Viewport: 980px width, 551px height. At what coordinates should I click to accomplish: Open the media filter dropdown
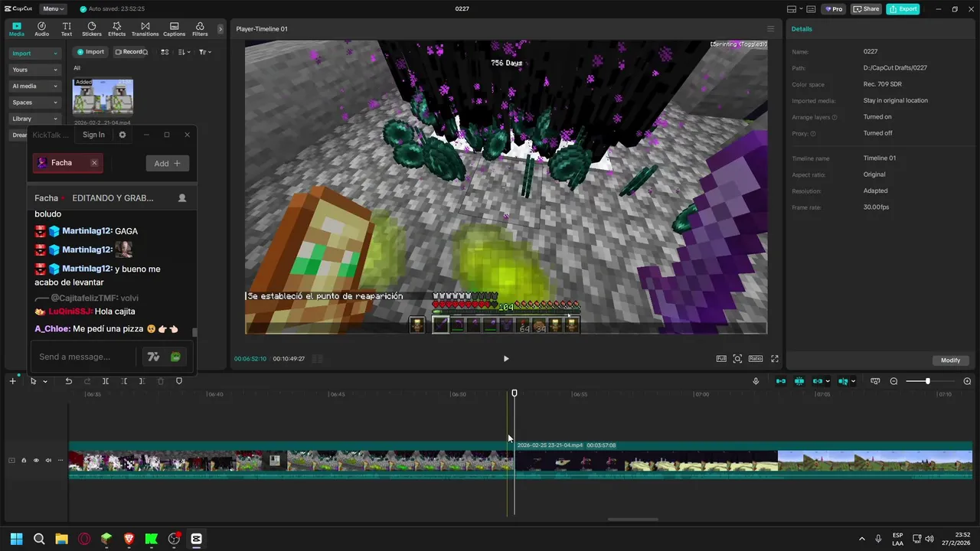point(205,52)
